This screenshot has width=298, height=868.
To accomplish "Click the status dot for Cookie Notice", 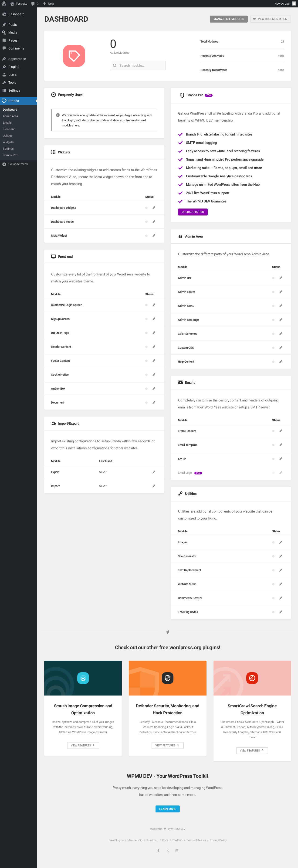I will [x=146, y=375].
